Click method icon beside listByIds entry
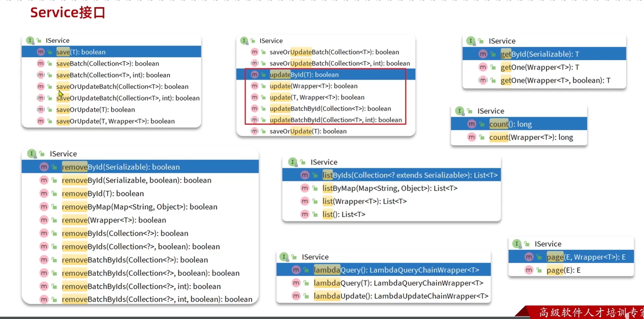This screenshot has width=644, height=319. tap(304, 175)
